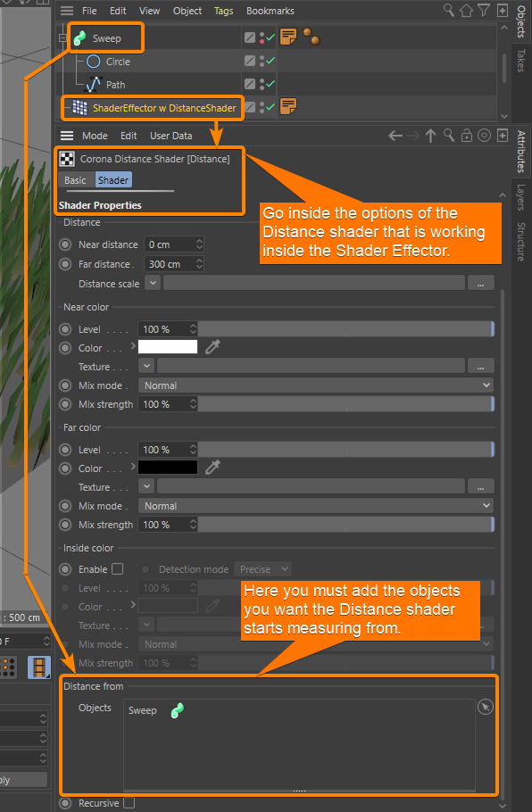Screen dimensions: 532x812
Task: Collapse the Sweep hierarchy tree node
Action: click(62, 38)
